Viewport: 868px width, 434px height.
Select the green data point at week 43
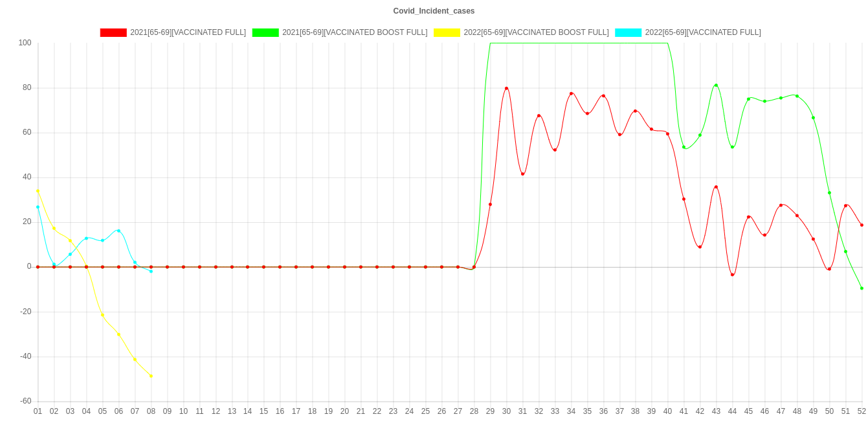coord(716,86)
